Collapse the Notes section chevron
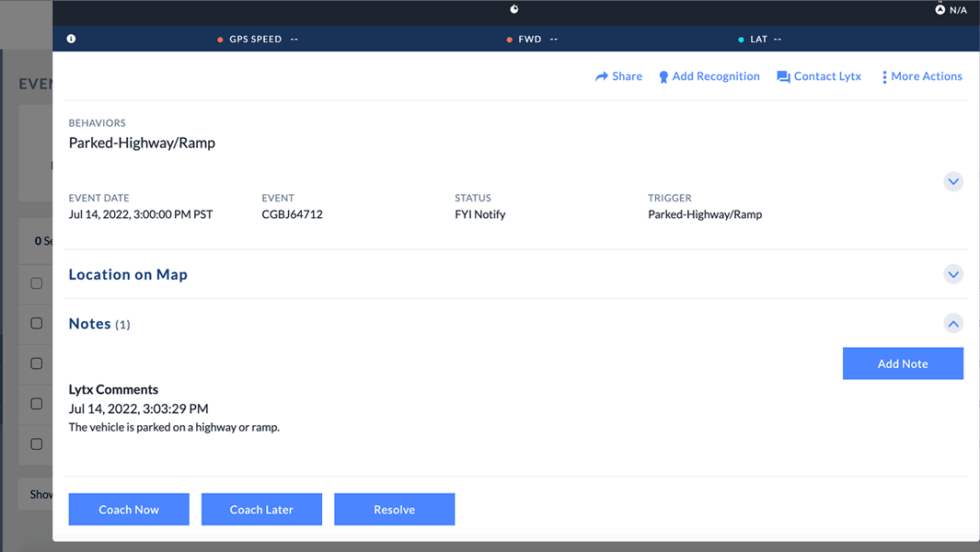This screenshot has width=980, height=552. click(953, 324)
